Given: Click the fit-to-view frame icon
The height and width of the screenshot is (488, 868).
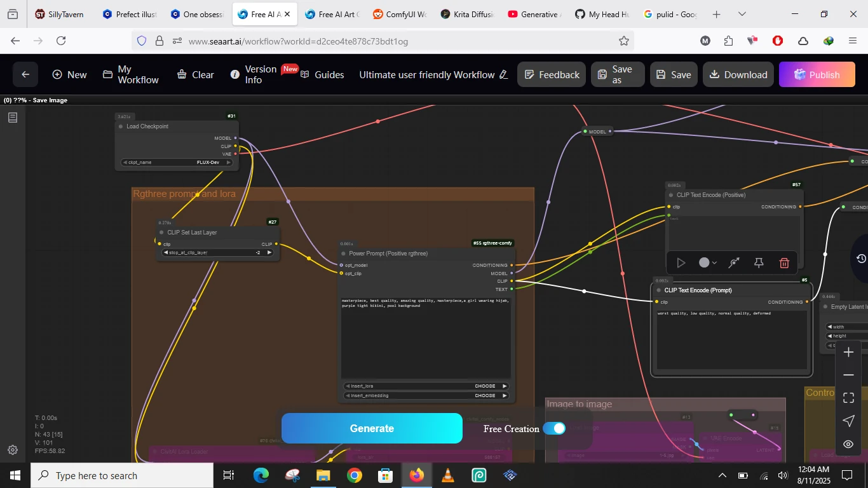Looking at the screenshot, I should [x=848, y=398].
